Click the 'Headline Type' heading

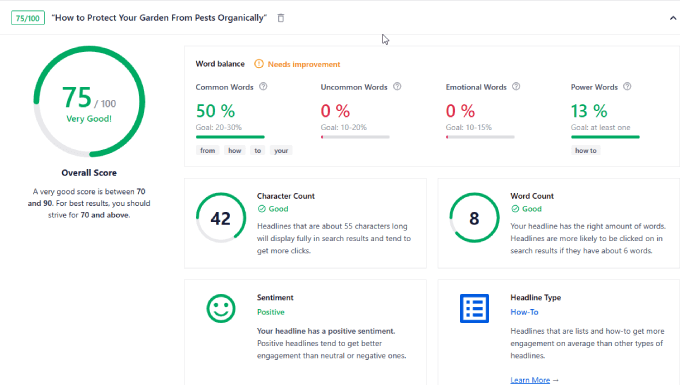536,297
